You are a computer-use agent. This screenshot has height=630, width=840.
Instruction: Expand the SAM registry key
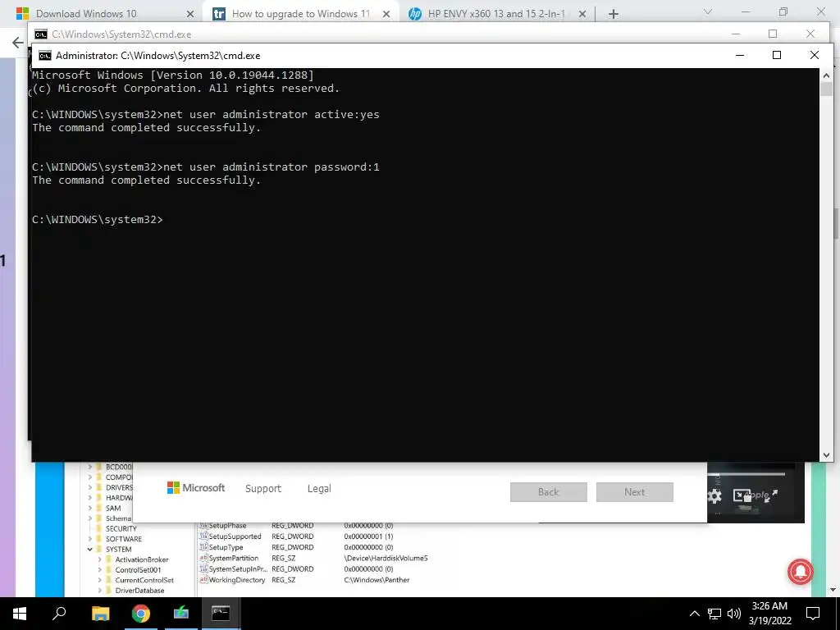90,508
